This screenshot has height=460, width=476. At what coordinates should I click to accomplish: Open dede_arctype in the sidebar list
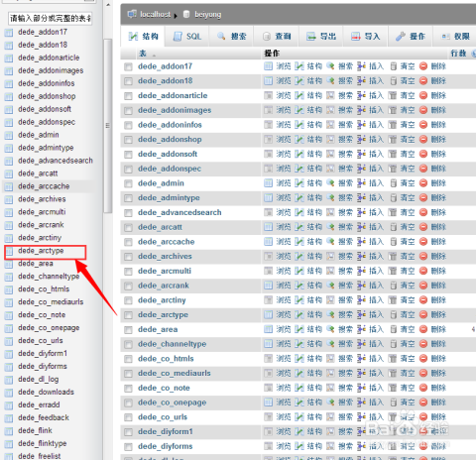[x=41, y=251]
